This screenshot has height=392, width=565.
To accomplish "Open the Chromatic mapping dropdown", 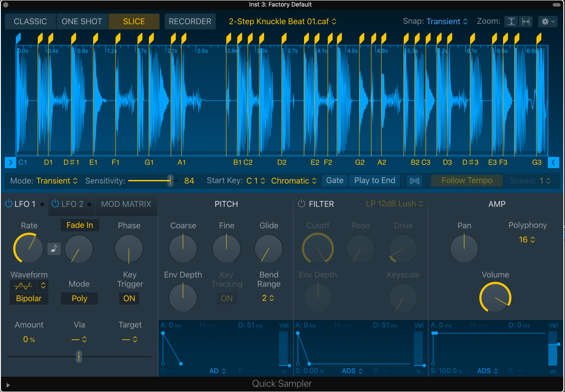I will click(294, 180).
